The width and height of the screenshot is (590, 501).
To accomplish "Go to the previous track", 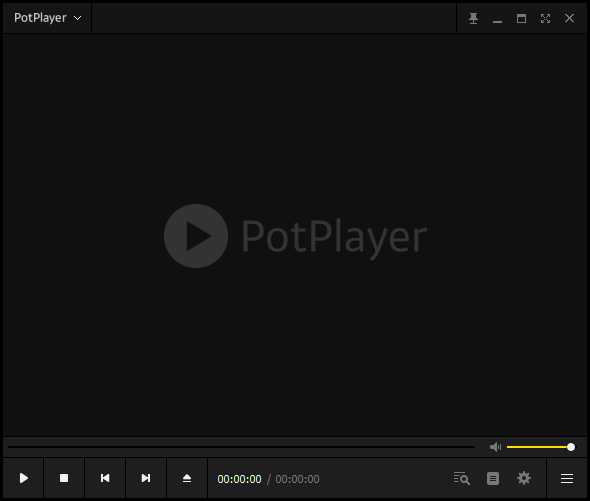I will coord(105,478).
